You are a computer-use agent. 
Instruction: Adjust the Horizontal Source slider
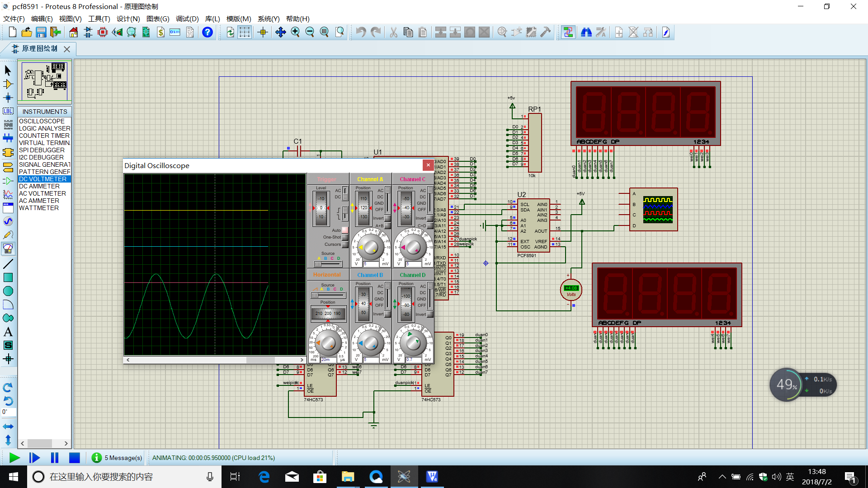328,296
